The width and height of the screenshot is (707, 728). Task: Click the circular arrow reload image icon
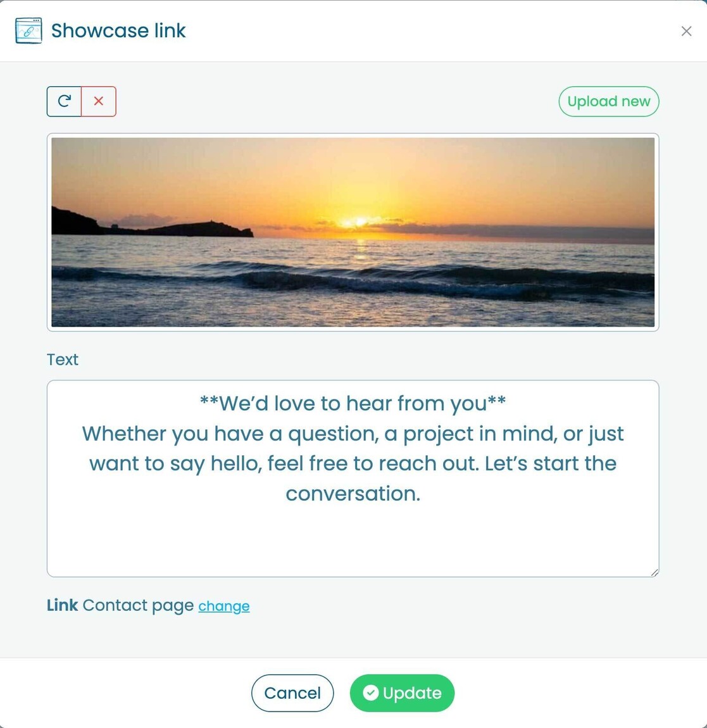pos(65,101)
